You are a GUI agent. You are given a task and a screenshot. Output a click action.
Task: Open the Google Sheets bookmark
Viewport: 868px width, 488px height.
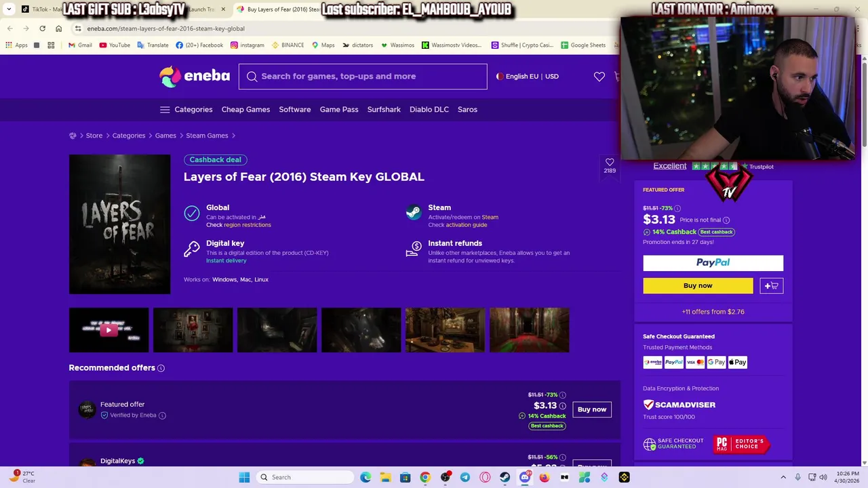[x=583, y=45]
